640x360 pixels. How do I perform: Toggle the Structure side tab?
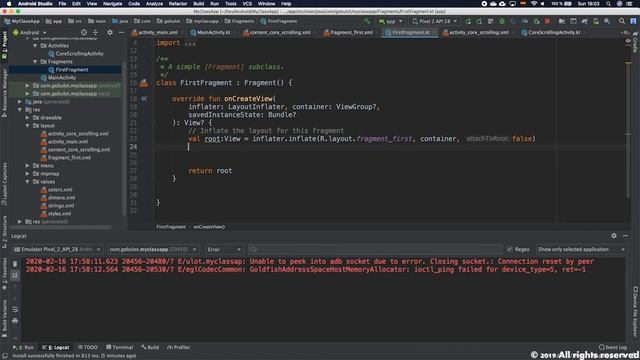4,232
